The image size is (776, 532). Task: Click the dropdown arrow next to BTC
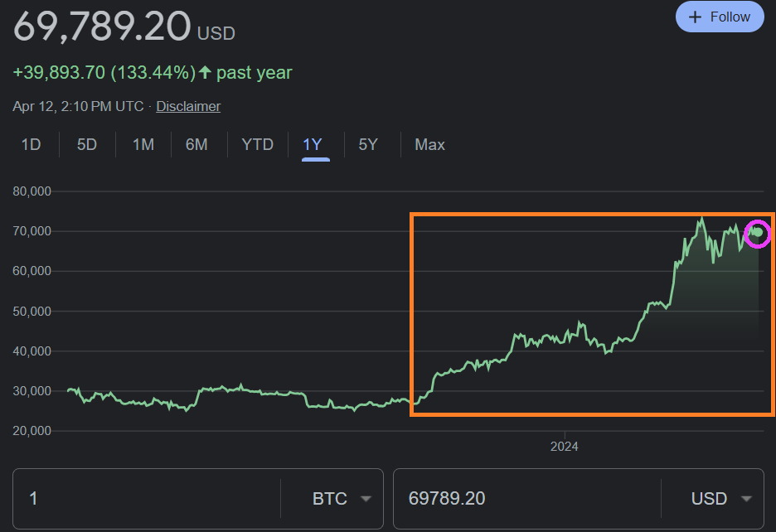point(365,499)
